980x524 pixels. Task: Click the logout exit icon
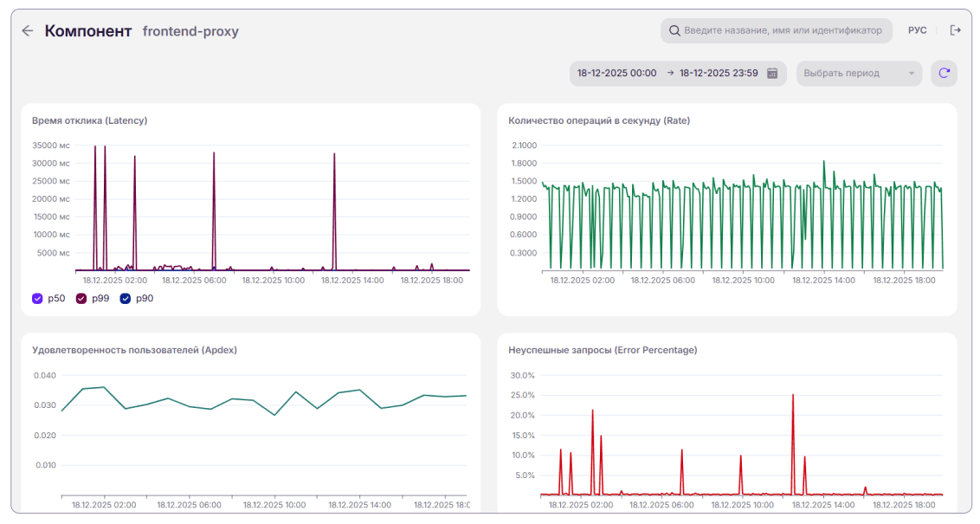click(955, 30)
